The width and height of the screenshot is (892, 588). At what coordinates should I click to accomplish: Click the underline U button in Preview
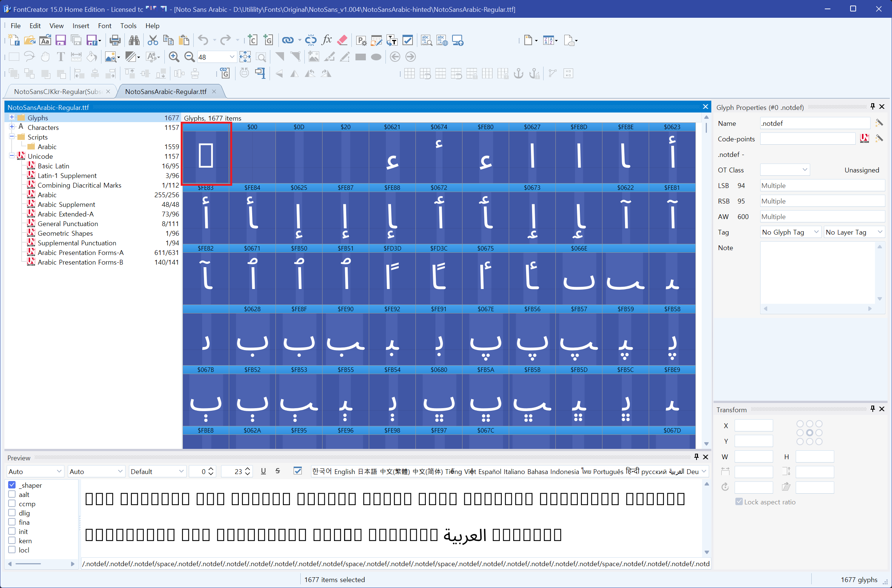tap(263, 471)
